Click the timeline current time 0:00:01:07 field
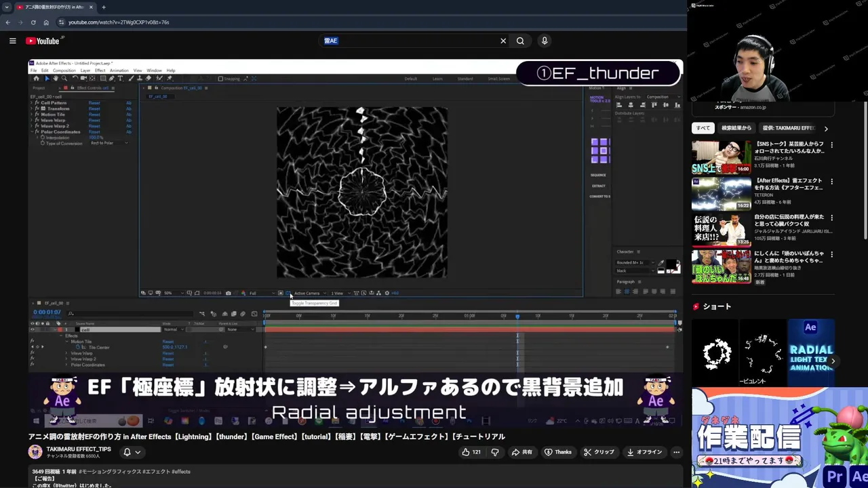Screen dimensions: 868x488 47,312
